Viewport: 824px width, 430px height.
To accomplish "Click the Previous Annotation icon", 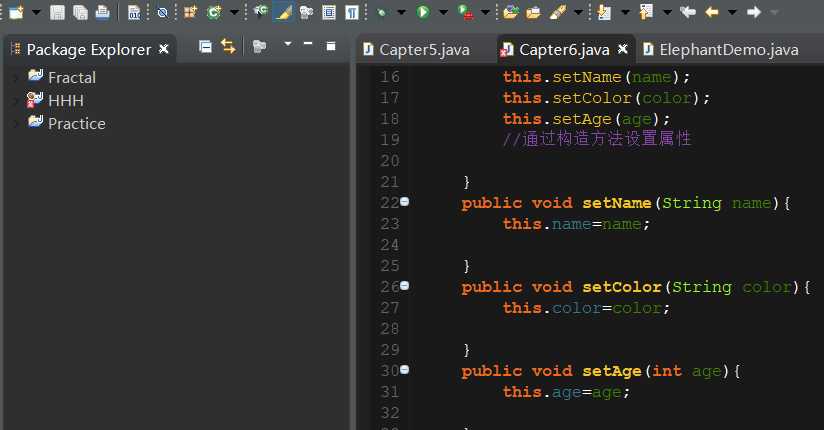I will pos(646,12).
